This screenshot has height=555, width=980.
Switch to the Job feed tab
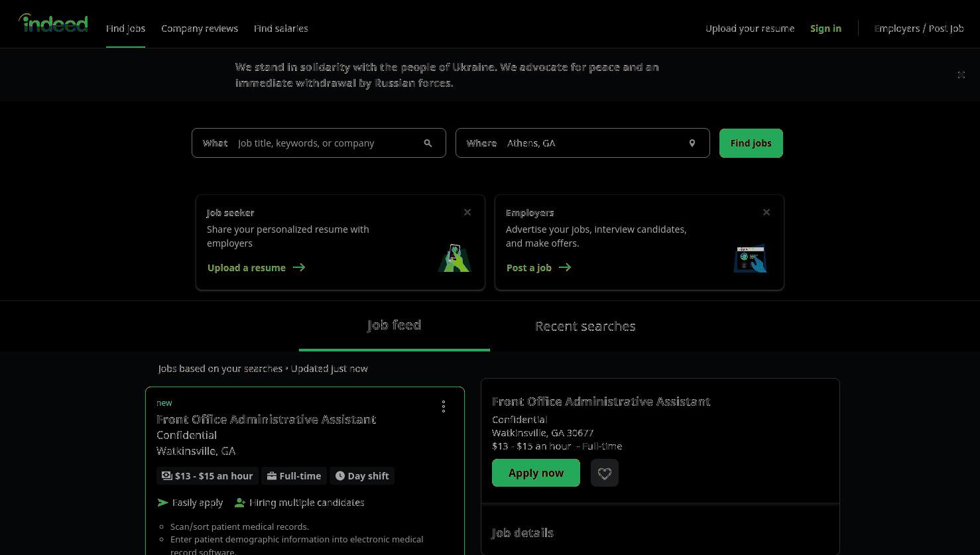[395, 326]
